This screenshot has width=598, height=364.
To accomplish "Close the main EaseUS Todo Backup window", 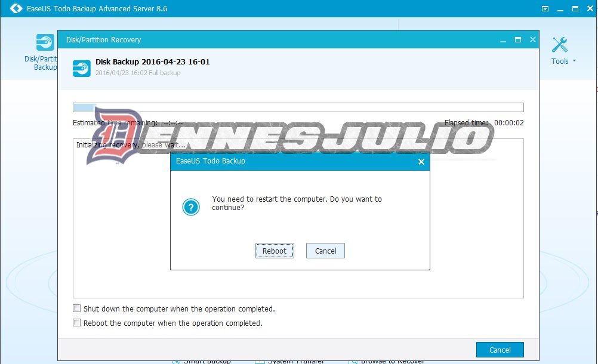I will click(590, 8).
